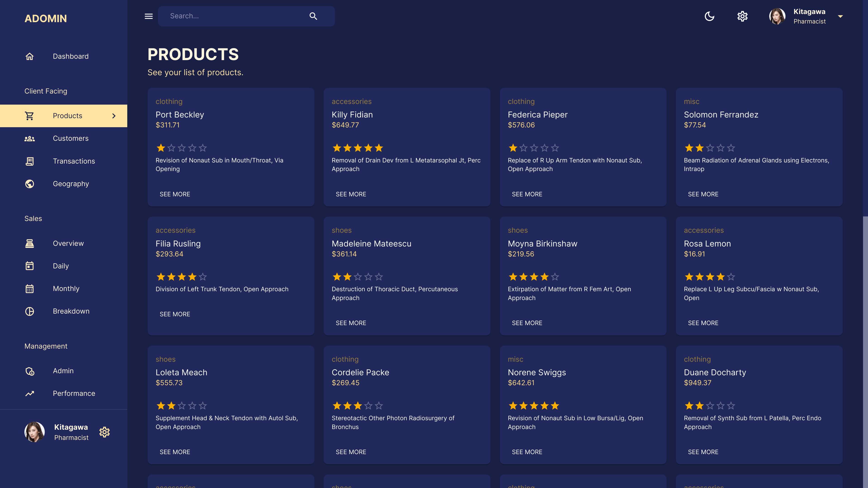See more for Duane Docharty
This screenshot has width=868, height=488.
click(703, 452)
